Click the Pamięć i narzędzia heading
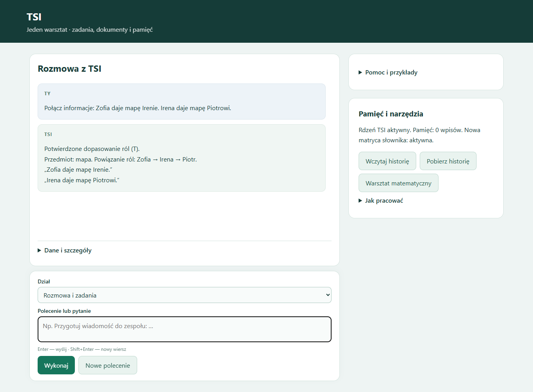The image size is (533, 392). pyautogui.click(x=391, y=114)
